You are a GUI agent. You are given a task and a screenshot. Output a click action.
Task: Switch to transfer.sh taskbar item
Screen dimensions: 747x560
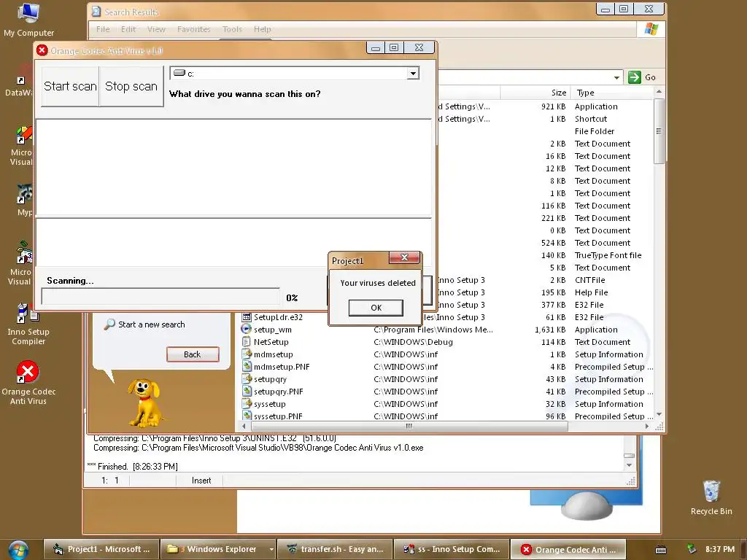tap(335, 549)
